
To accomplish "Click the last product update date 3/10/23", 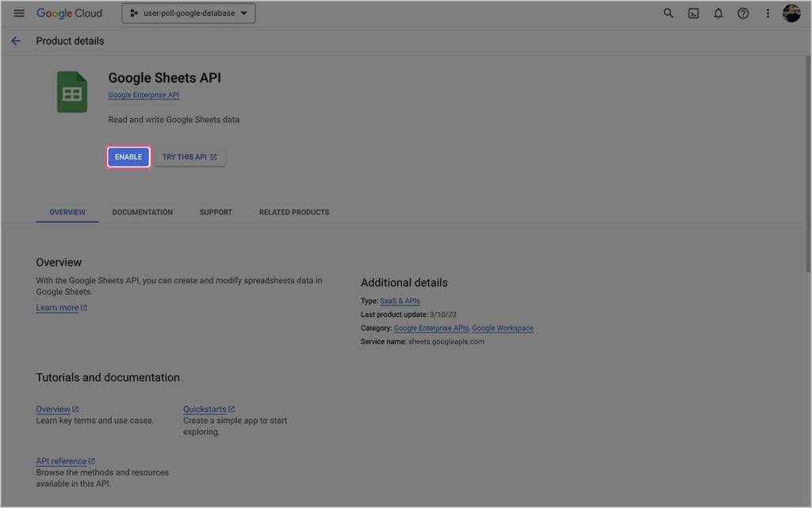I will tap(442, 314).
